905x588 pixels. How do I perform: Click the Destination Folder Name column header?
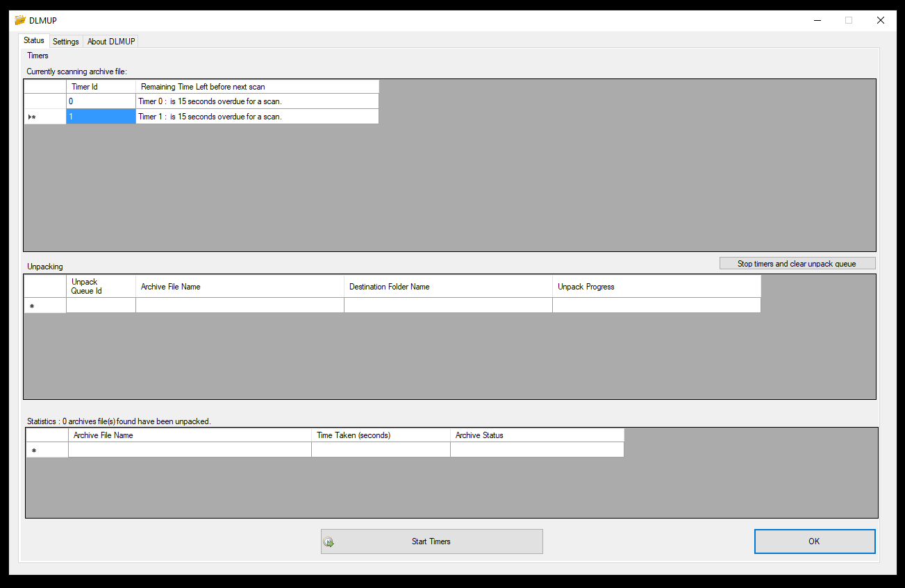pos(448,287)
